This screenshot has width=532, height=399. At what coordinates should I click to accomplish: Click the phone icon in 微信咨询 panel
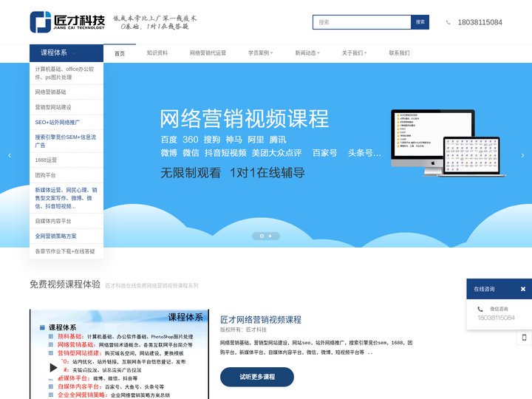pos(480,309)
